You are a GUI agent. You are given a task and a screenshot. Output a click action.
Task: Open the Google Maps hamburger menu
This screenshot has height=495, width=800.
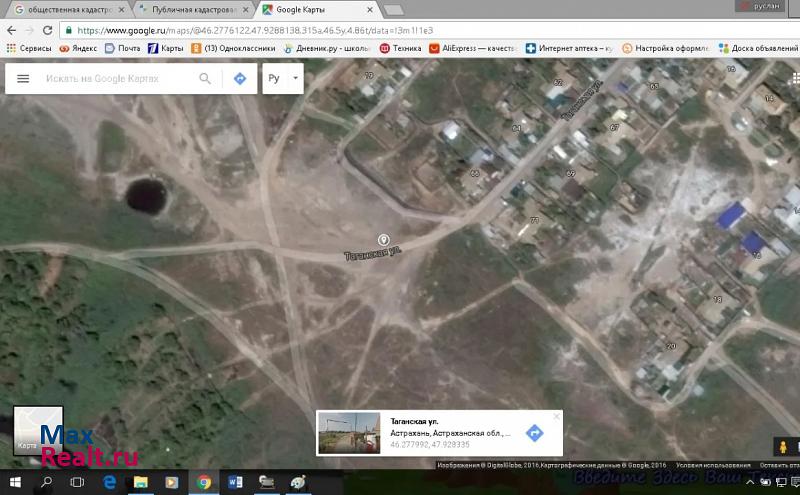[23, 79]
